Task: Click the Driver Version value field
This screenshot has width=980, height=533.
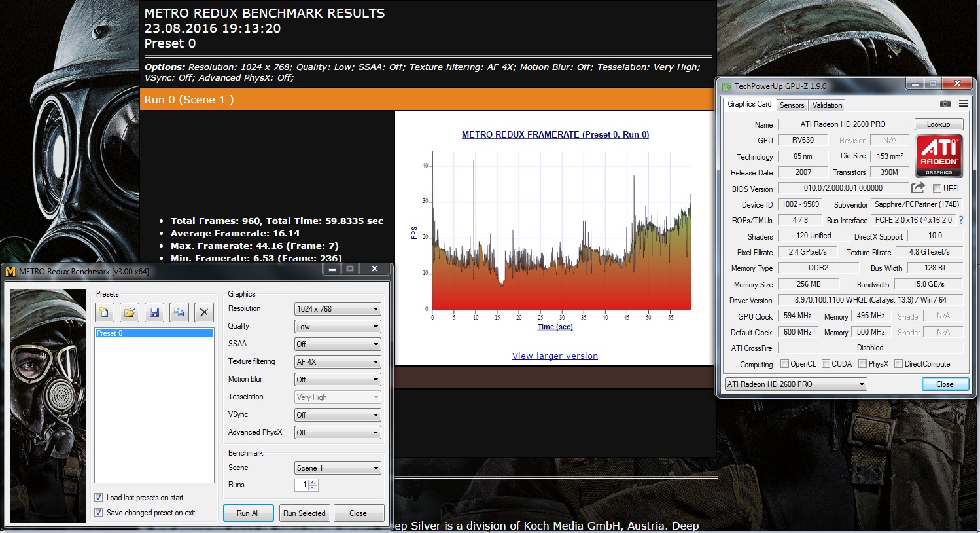Action: 870,300
